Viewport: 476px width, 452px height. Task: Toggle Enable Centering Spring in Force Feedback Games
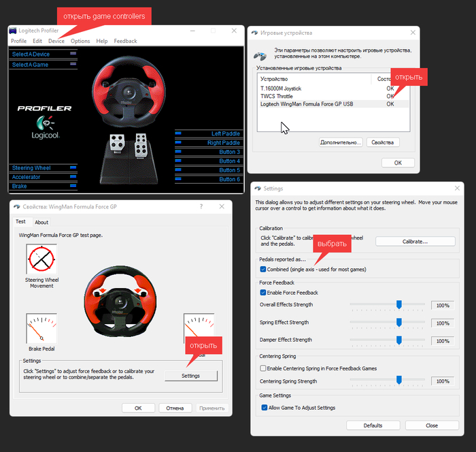[263, 368]
